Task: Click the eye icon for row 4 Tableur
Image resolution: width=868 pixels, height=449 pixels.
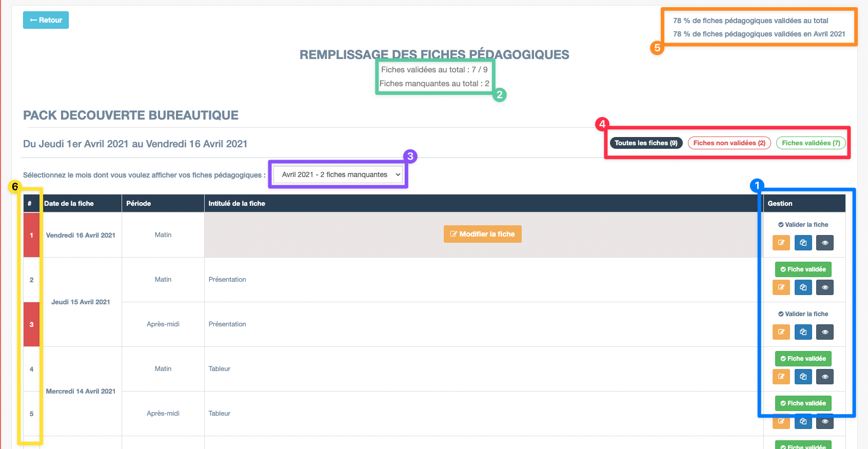Action: 824,377
